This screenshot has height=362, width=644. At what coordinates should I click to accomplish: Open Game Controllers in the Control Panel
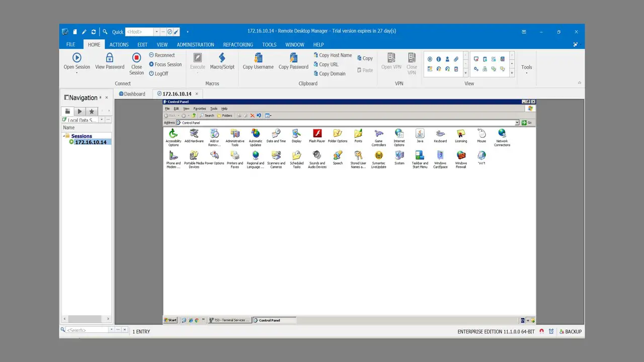(379, 137)
